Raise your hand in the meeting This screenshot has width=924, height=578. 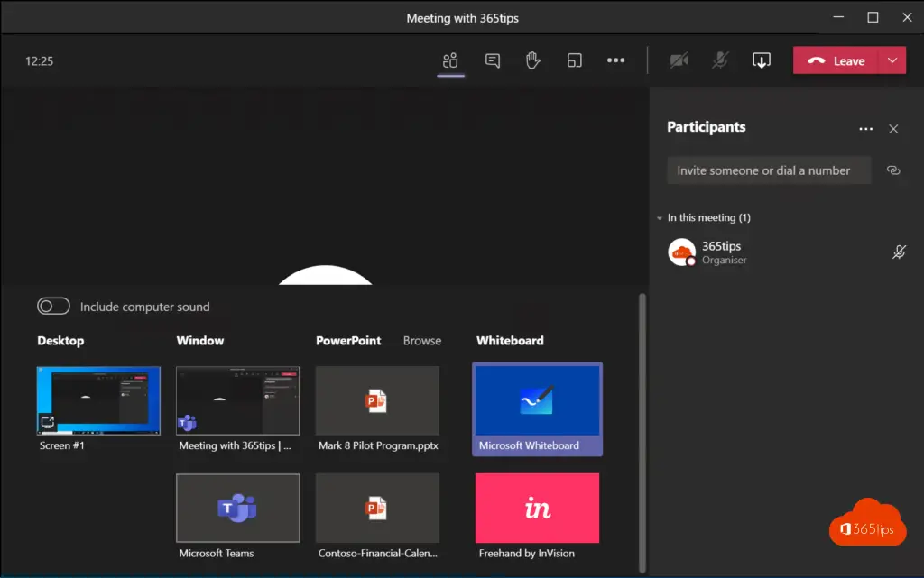coord(532,60)
